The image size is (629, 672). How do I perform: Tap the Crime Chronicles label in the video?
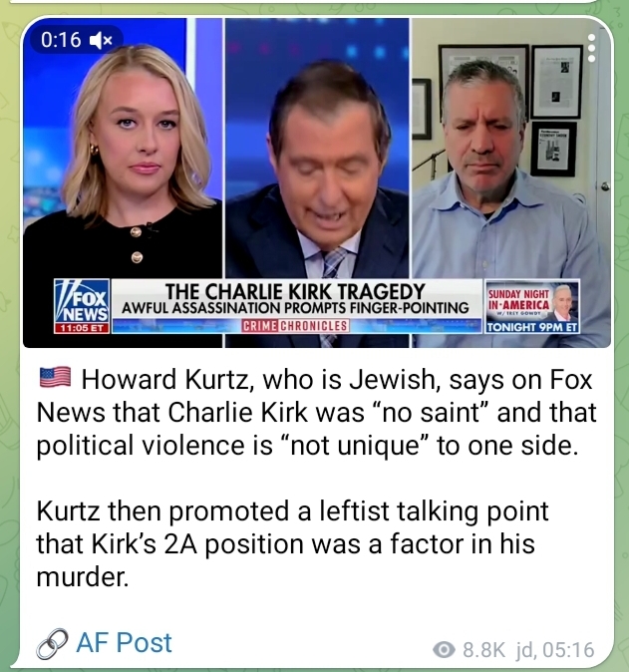295,326
